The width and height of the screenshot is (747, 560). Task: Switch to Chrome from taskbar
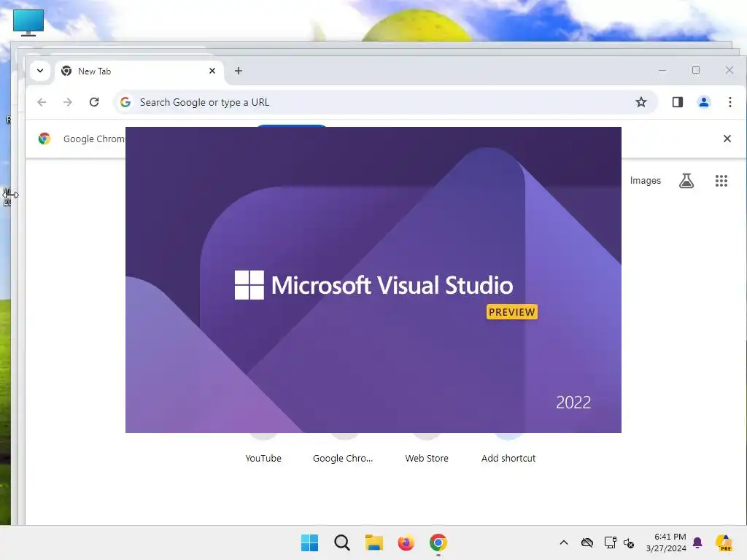tap(438, 542)
